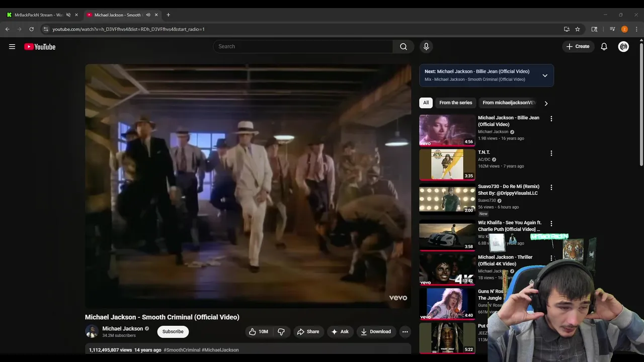Click the browser address bar URL
644x362 pixels.
coord(128,29)
